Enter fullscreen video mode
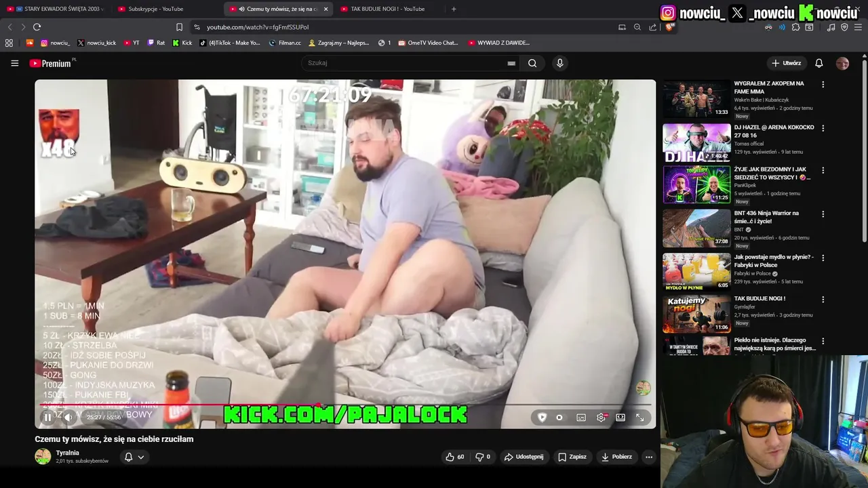868x488 pixels. 639,418
